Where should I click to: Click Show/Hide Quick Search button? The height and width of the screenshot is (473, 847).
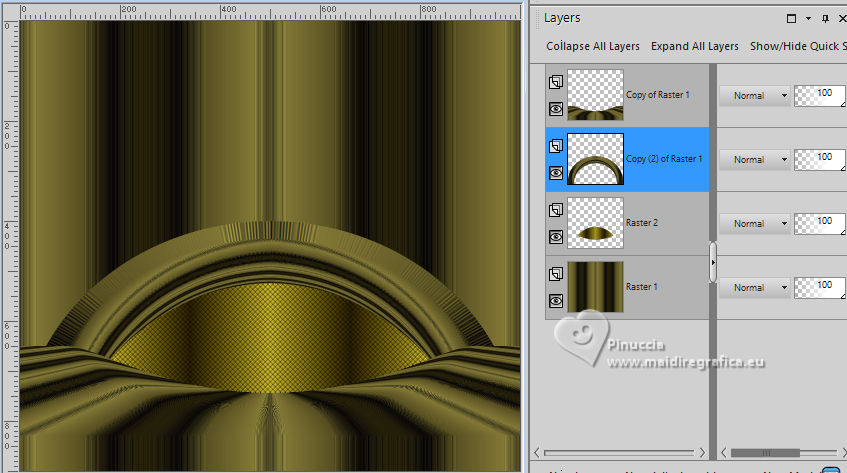(x=798, y=46)
